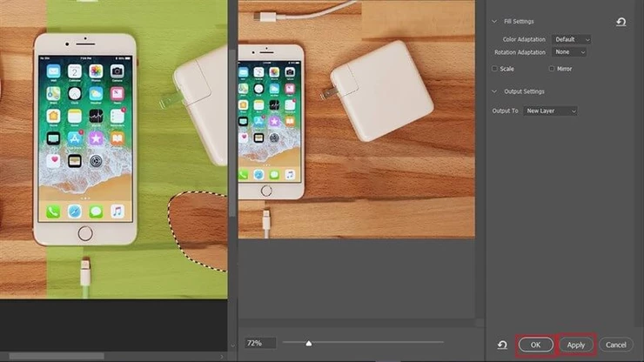This screenshot has height=362, width=644.
Task: Open the Output To dropdown
Action: (551, 111)
